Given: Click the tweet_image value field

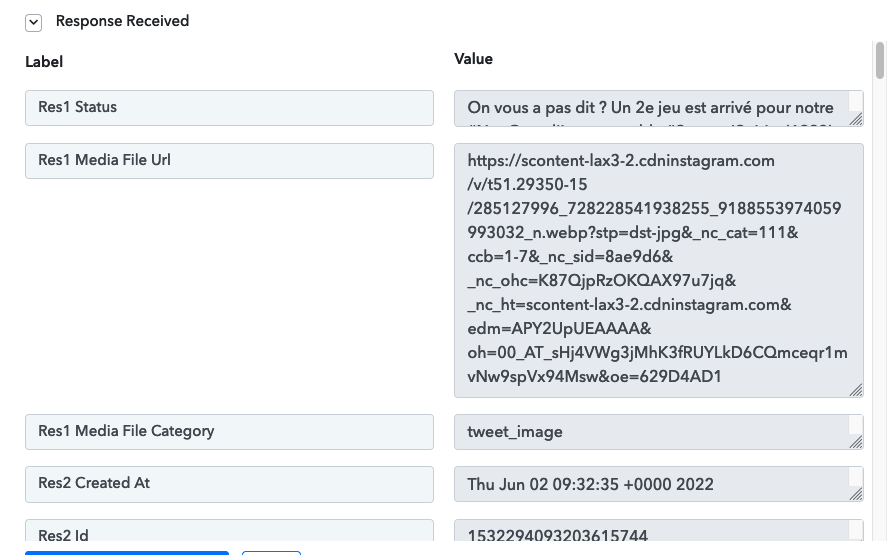Looking at the screenshot, I should pos(659,432).
